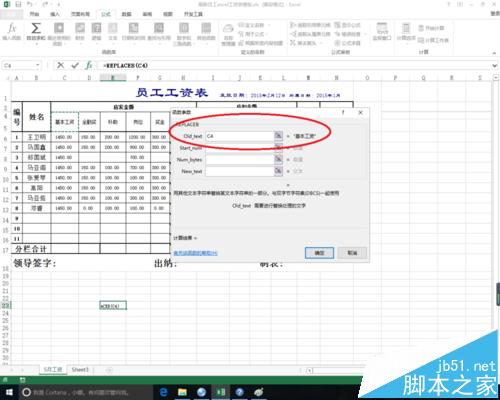500x400 pixels.
Task: Open the Name Manager
Action: 228,34
